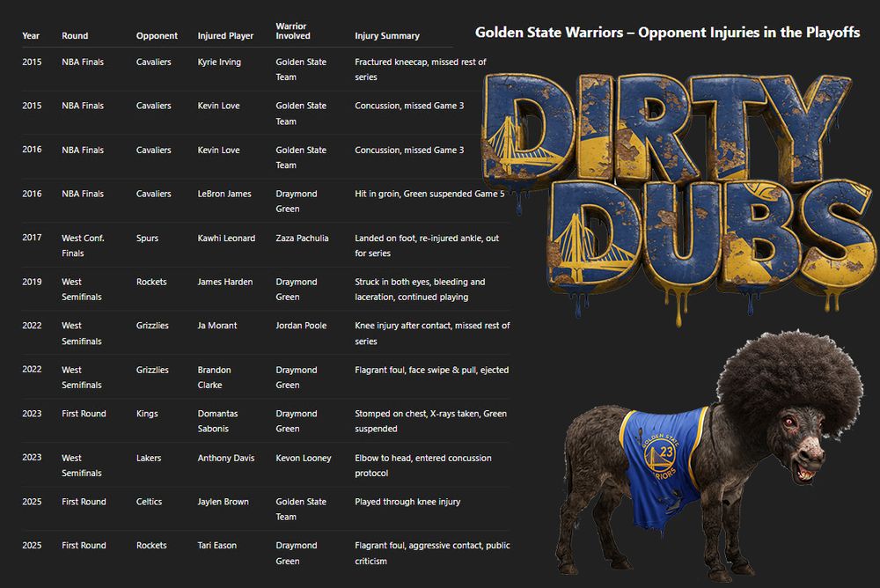
Task: Click the 'Kevon Looney' cell
Action: tap(304, 459)
